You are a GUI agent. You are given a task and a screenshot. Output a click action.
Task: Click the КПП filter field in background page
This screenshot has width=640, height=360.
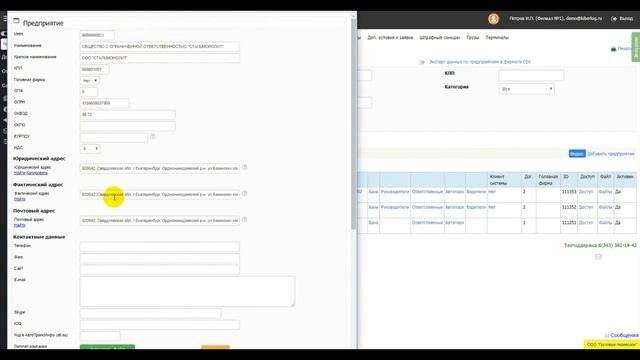(531, 75)
